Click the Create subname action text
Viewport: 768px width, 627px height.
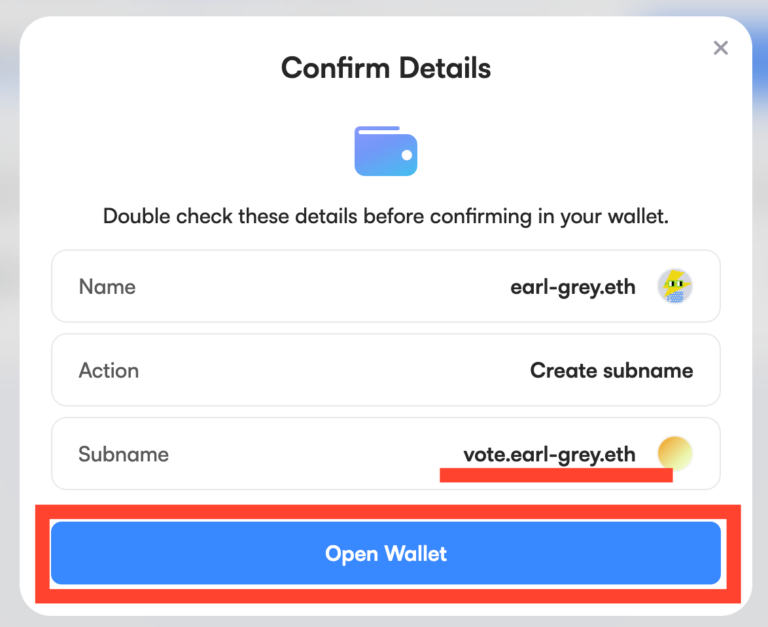pyautogui.click(x=611, y=370)
